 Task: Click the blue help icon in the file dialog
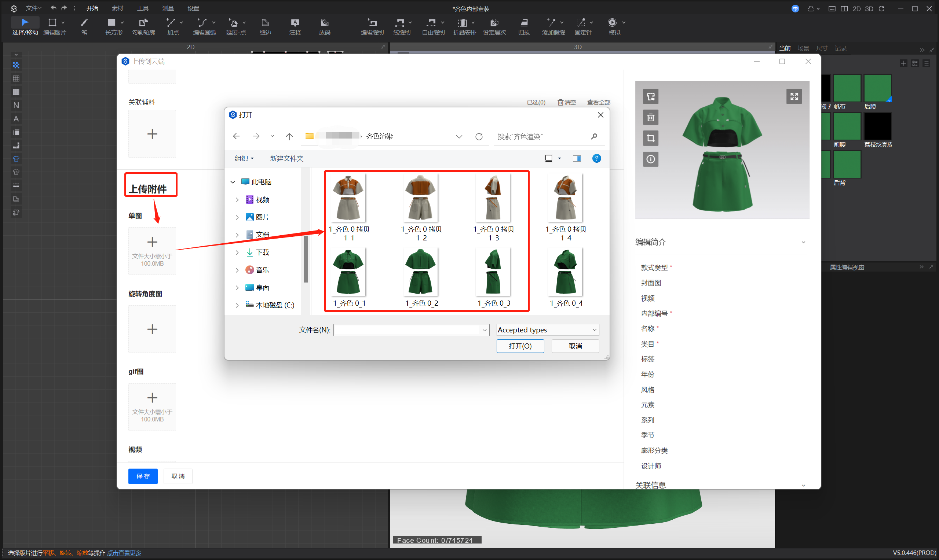click(596, 158)
